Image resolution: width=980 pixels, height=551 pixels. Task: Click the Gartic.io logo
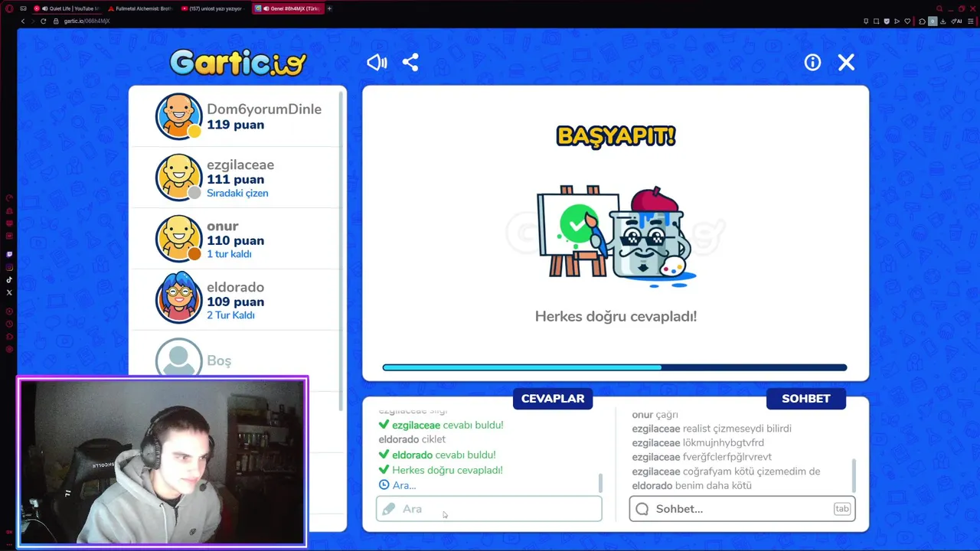(x=238, y=63)
